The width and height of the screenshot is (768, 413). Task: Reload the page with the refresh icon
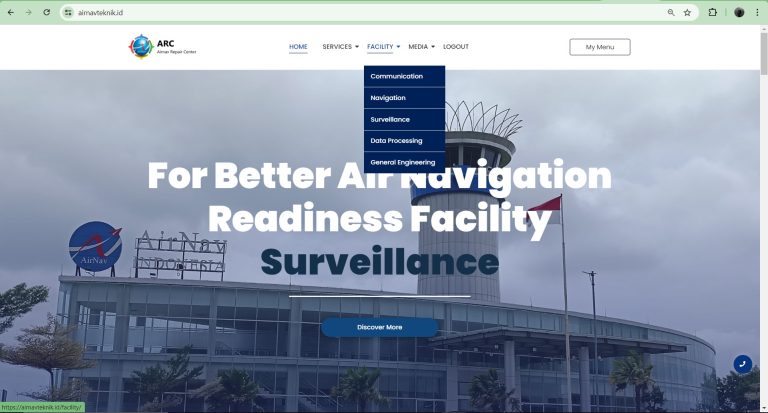tap(47, 12)
